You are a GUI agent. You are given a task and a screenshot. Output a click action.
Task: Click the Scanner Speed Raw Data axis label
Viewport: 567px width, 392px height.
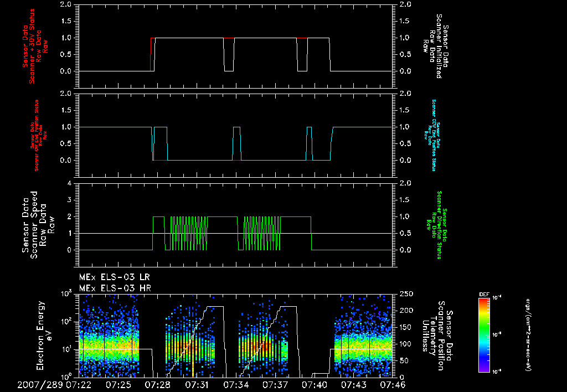click(38, 225)
